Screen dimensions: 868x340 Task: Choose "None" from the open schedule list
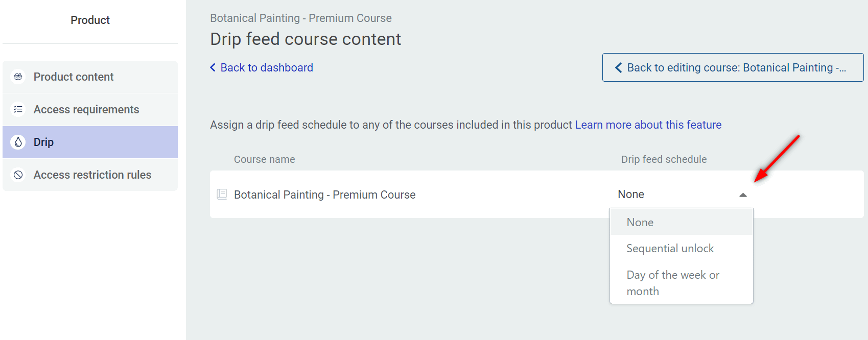click(x=640, y=222)
